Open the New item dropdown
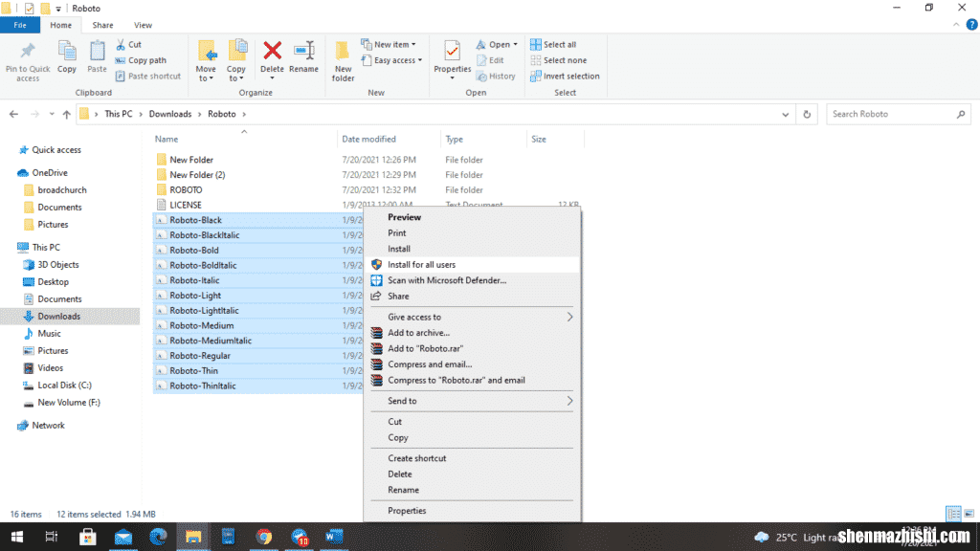Image resolution: width=980 pixels, height=551 pixels. [389, 44]
